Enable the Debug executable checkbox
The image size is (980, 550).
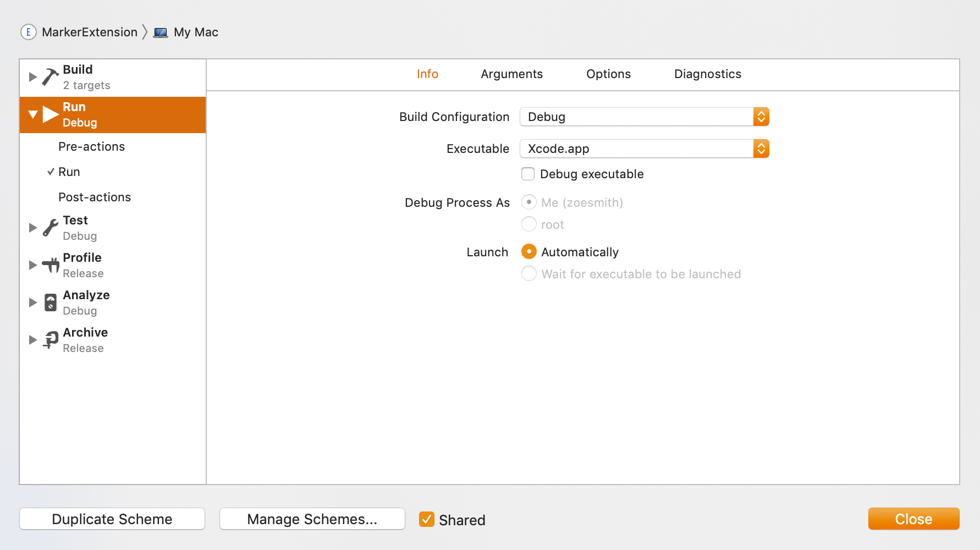click(528, 174)
